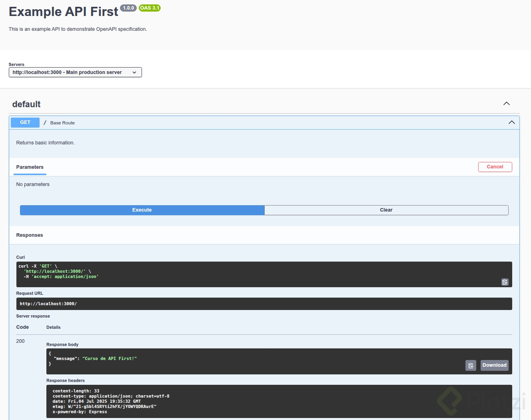Screen dimensions: 531x420
Task: Click the GET method badge
Action: [25, 122]
